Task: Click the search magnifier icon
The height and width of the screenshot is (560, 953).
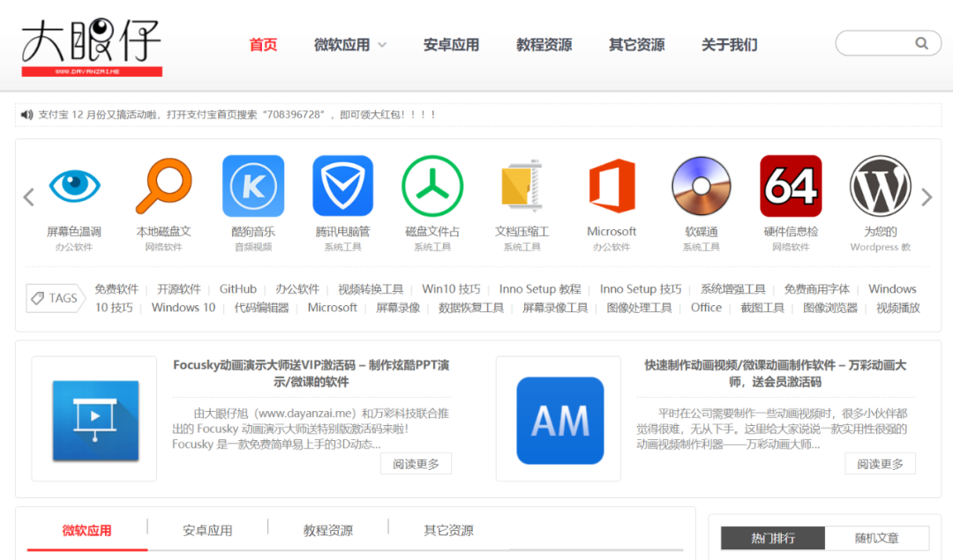Action: point(921,42)
